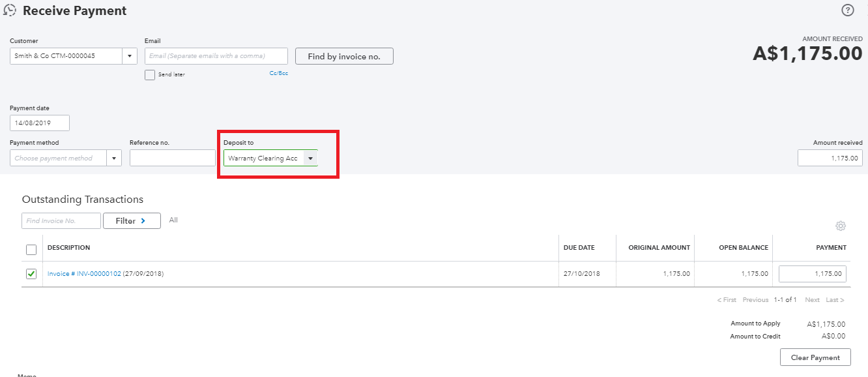Uncheck Invoice INV-00000102 row checkbox
868x377 pixels.
(31, 274)
